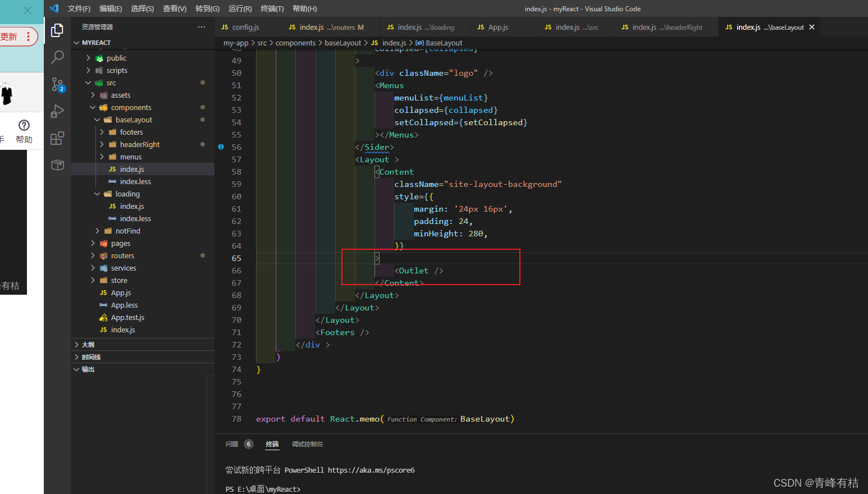
Task: Close the baseLayout index.js tab
Action: pyautogui.click(x=812, y=27)
